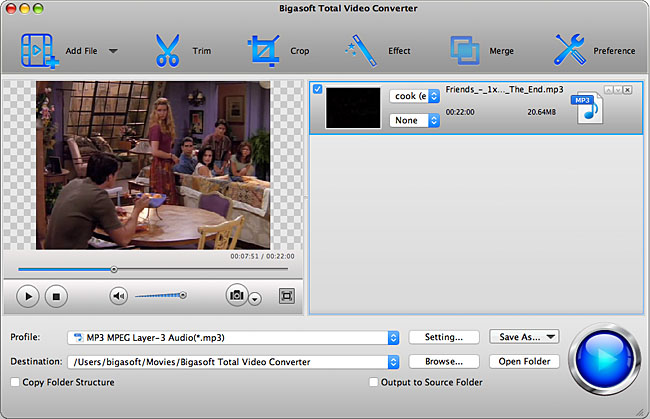Click the Merge label
The height and width of the screenshot is (419, 650).
coord(501,51)
